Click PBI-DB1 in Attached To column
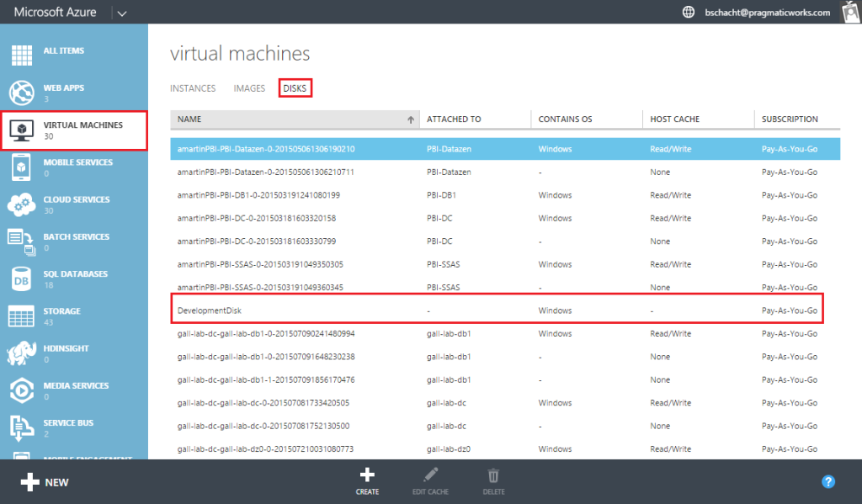The image size is (862, 504). 441,195
